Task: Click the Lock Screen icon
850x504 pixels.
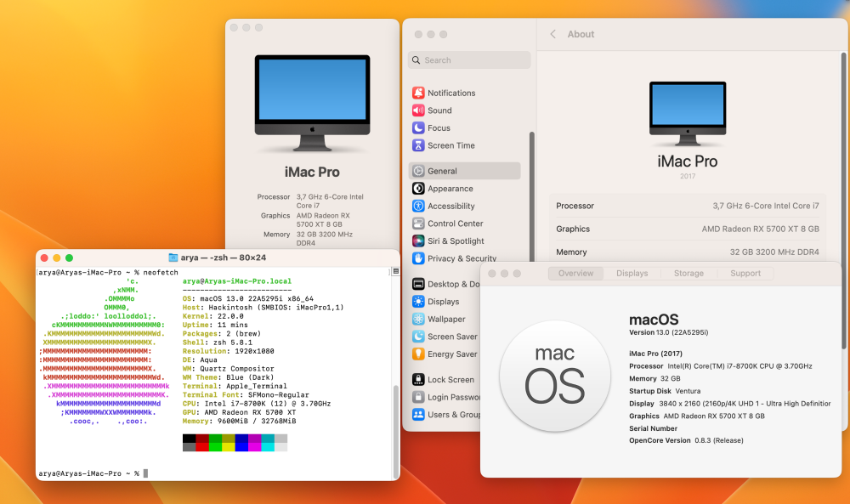Action: [418, 379]
